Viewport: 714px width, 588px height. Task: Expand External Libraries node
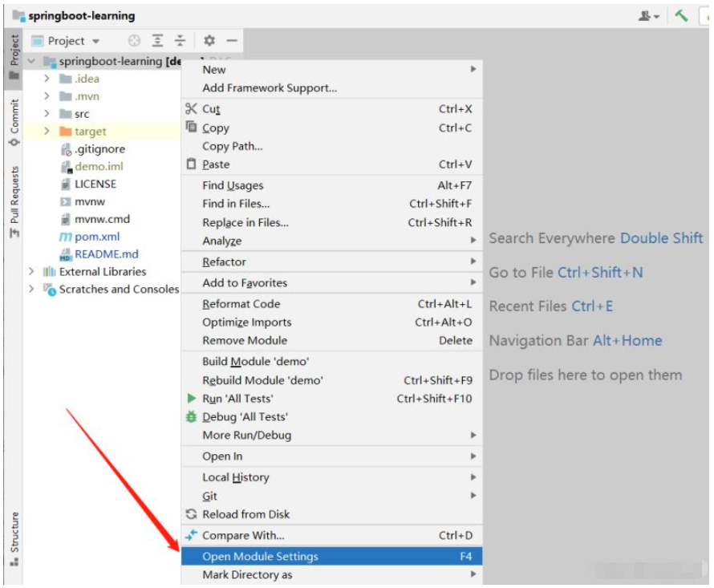coord(31,271)
